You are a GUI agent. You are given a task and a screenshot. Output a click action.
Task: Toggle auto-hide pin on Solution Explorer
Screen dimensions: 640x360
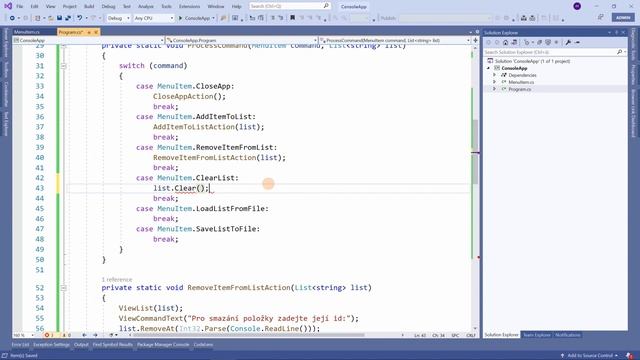(617, 32)
